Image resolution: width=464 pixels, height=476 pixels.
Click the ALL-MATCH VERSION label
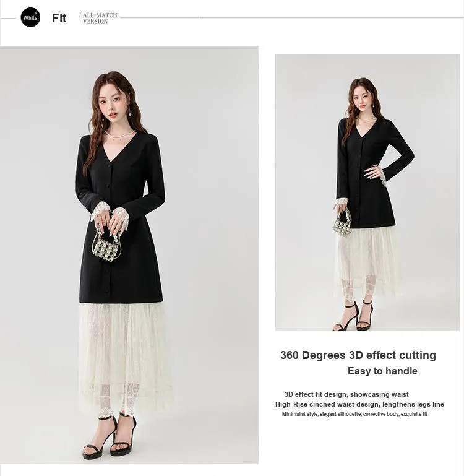click(x=100, y=18)
